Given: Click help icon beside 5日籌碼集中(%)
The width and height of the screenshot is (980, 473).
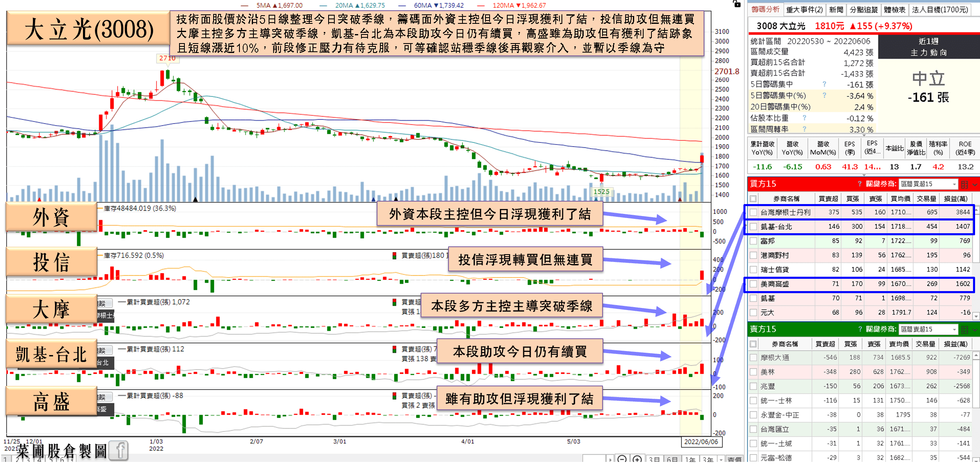Looking at the screenshot, I should click(x=824, y=95).
